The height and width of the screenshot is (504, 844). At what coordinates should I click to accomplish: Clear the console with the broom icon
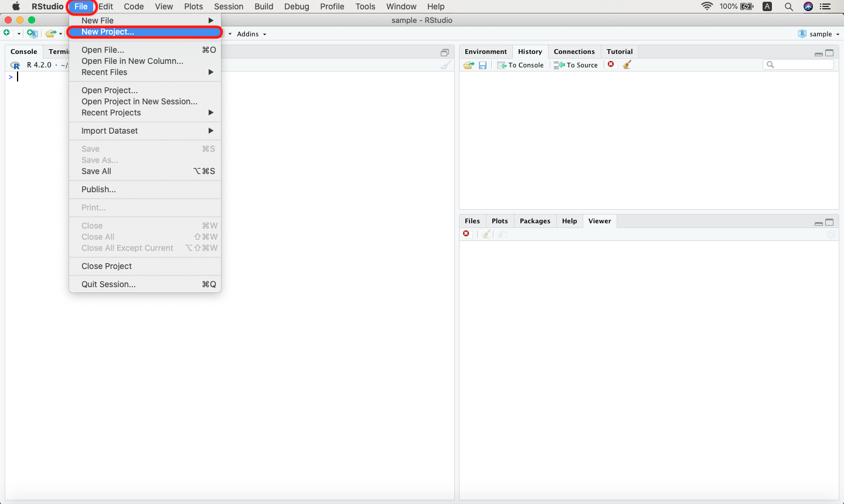point(446,65)
